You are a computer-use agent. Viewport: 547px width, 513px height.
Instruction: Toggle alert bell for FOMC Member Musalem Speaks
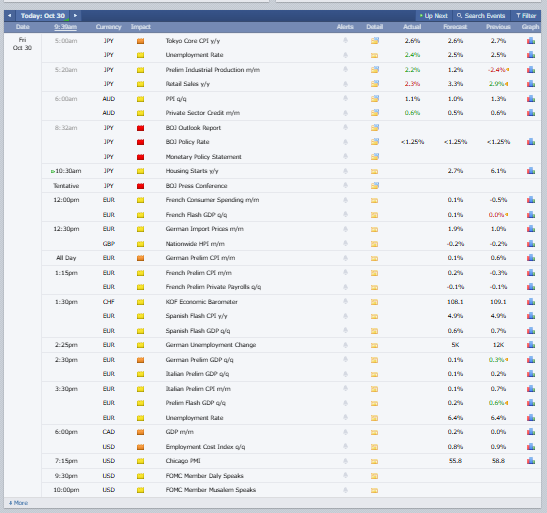345,490
